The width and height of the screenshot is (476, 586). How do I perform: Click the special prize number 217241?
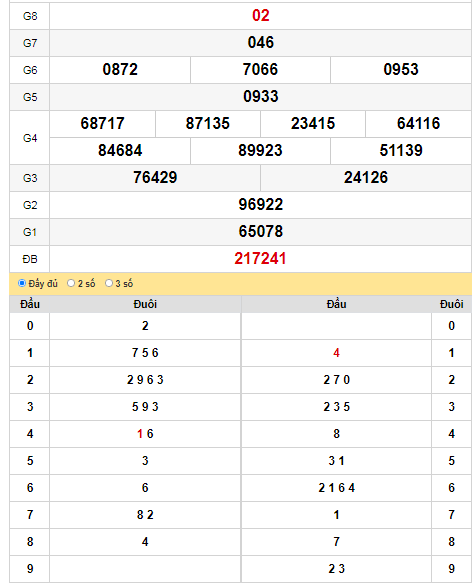(x=260, y=259)
